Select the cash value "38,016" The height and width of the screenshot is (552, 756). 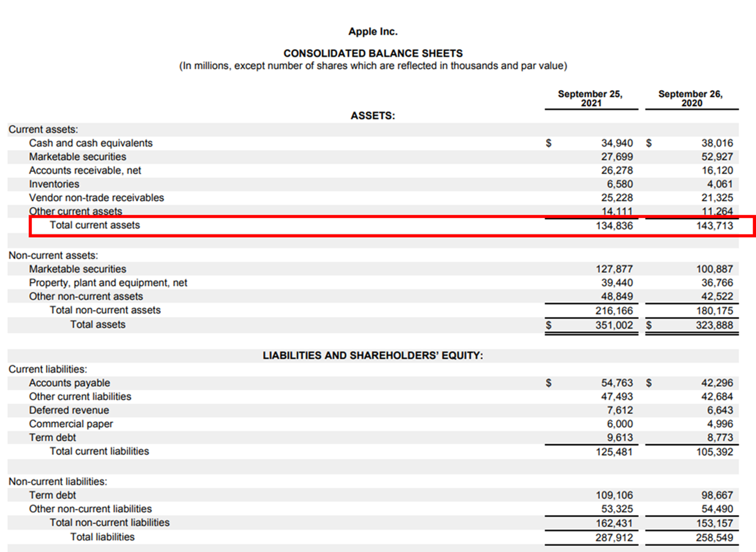coord(717,143)
